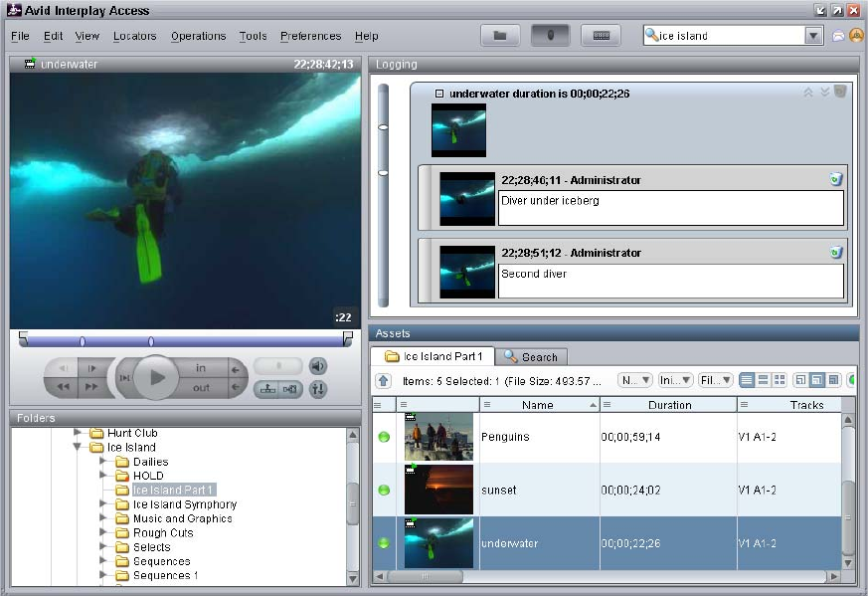Image resolution: width=868 pixels, height=596 pixels.
Task: Delete the 'Second diver' locator
Action: [836, 253]
